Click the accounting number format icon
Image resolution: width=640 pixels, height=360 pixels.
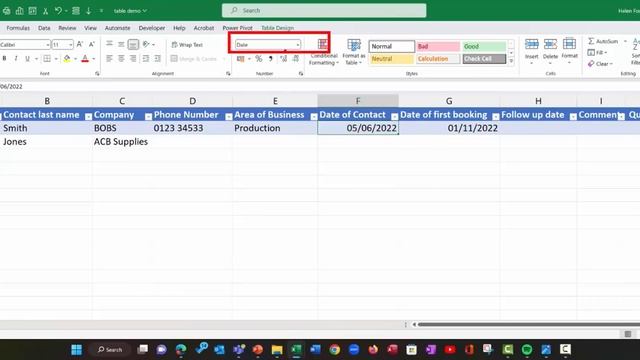coord(240,59)
